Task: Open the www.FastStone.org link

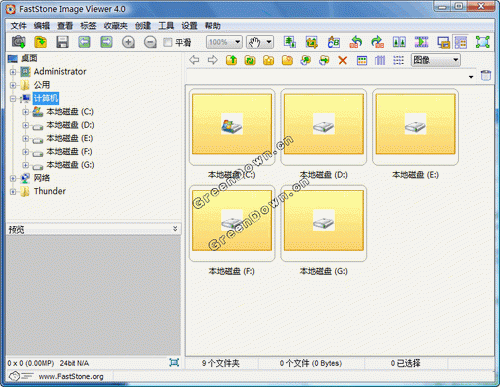Action: pos(71,376)
